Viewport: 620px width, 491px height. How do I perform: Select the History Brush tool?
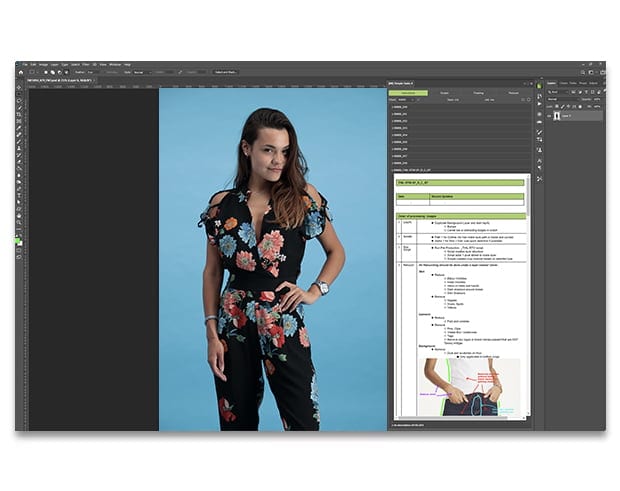(19, 155)
